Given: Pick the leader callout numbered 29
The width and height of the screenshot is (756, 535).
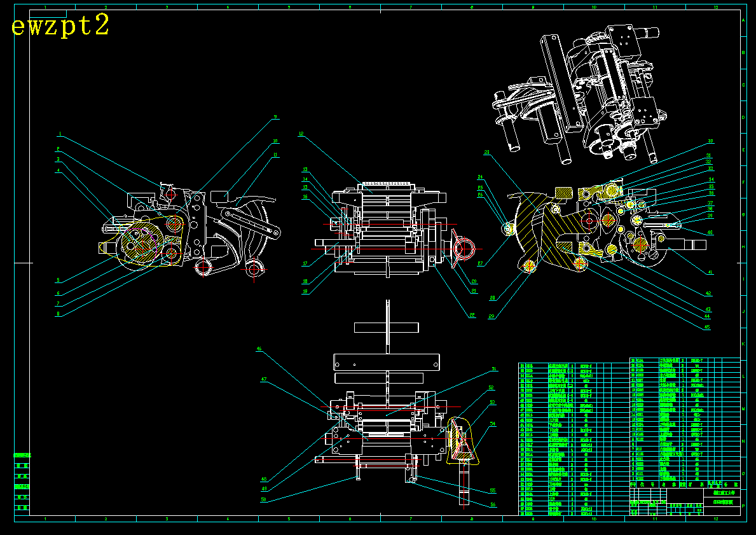Looking at the screenshot, I should pos(491,316).
